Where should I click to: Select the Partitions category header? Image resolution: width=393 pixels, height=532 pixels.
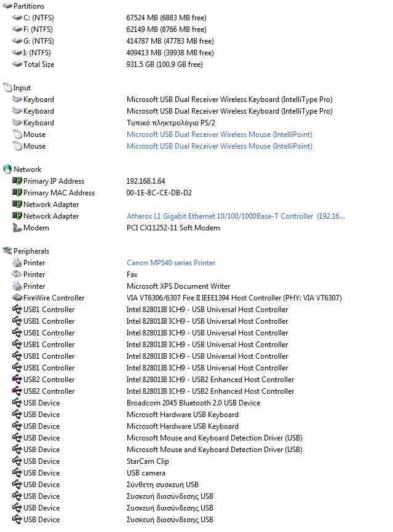pos(29,6)
